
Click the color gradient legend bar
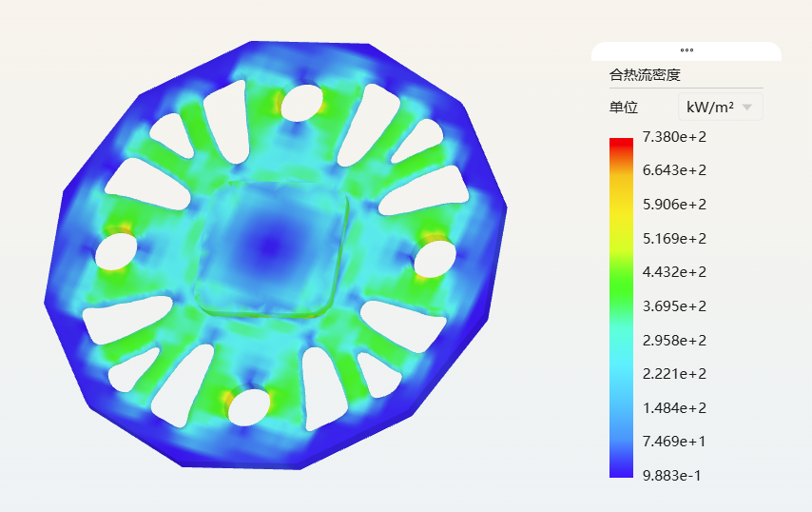(621, 307)
